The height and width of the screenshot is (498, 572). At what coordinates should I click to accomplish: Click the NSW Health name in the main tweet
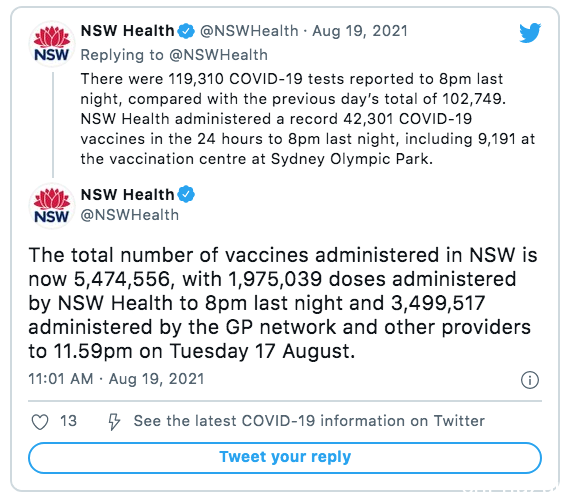pos(127,194)
